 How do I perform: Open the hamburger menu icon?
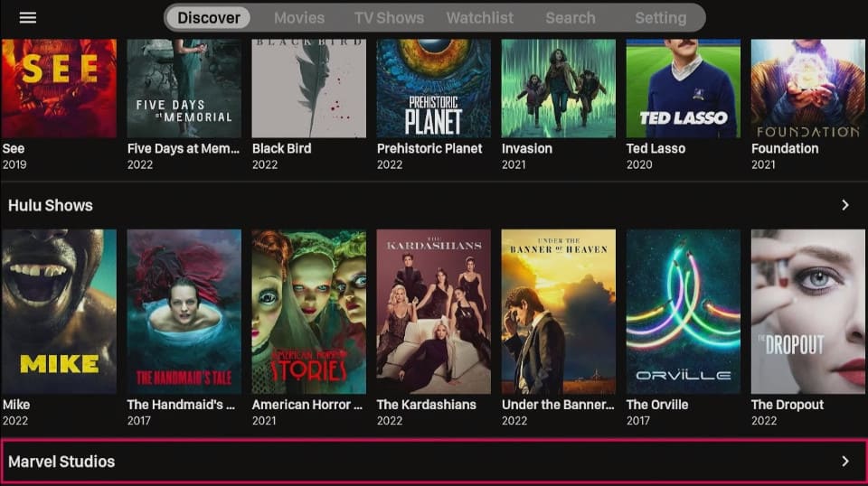point(28,18)
